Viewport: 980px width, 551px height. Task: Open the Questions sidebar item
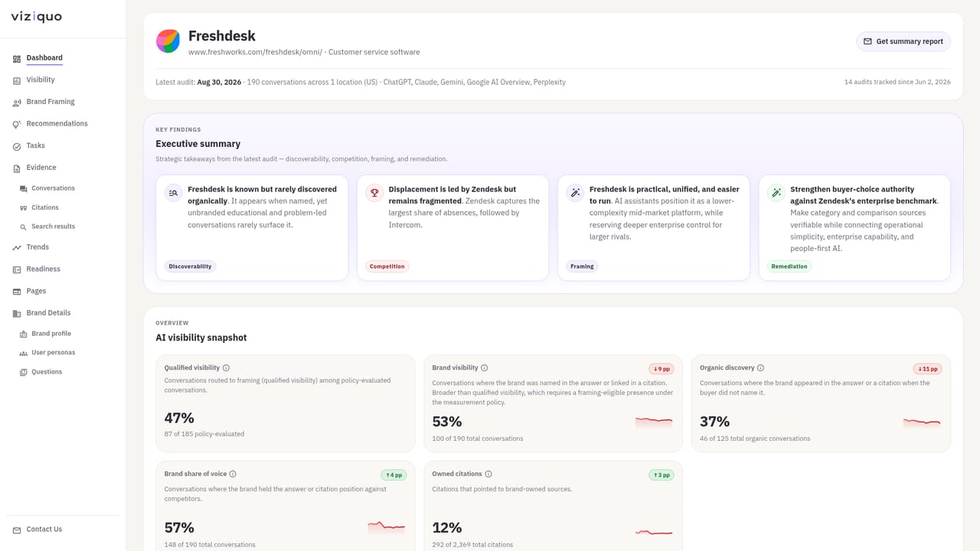[x=47, y=372]
